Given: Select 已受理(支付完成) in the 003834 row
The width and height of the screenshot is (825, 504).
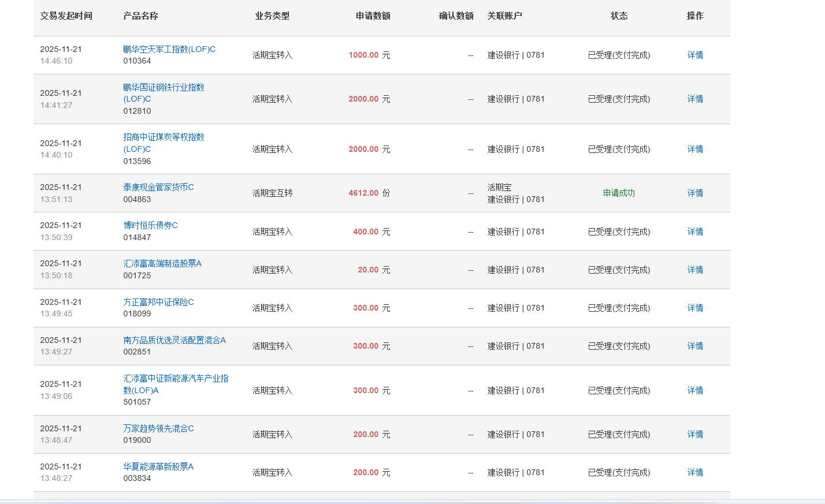Looking at the screenshot, I should coord(619,472).
